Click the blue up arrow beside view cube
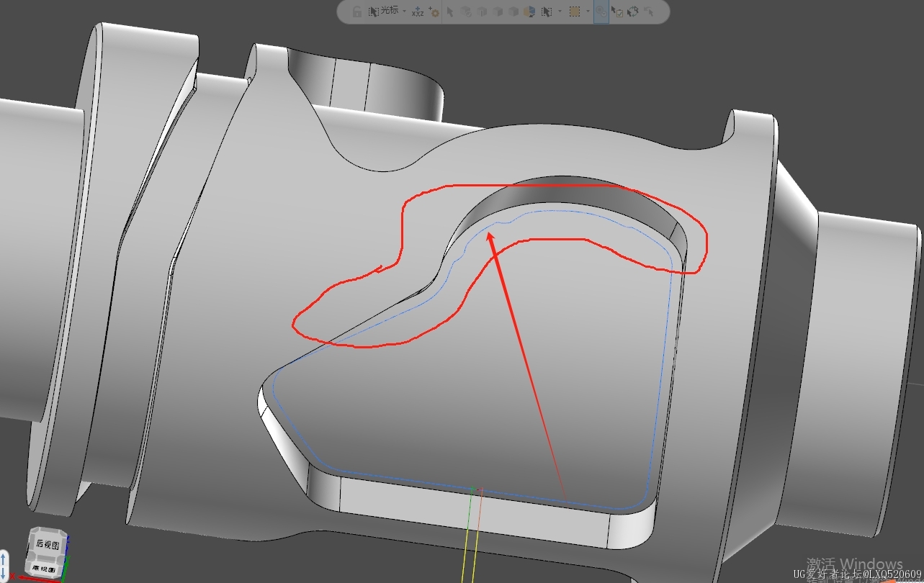Viewport: 924px width, 583px height. [3, 559]
